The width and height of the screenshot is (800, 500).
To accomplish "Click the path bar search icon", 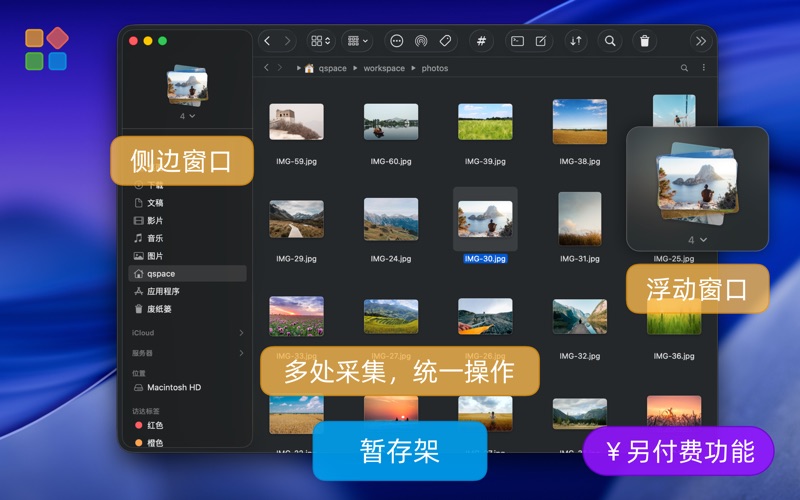I will (x=684, y=68).
